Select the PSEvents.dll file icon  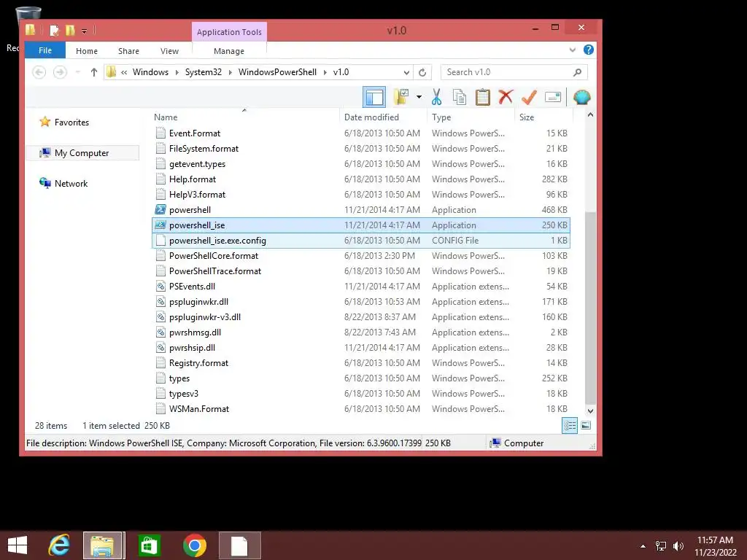click(160, 286)
